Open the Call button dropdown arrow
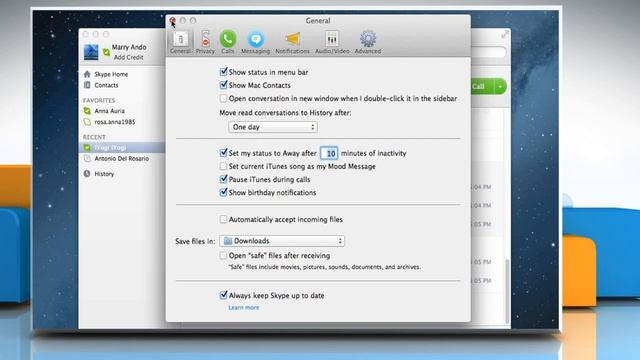The image size is (640, 360). [500, 86]
